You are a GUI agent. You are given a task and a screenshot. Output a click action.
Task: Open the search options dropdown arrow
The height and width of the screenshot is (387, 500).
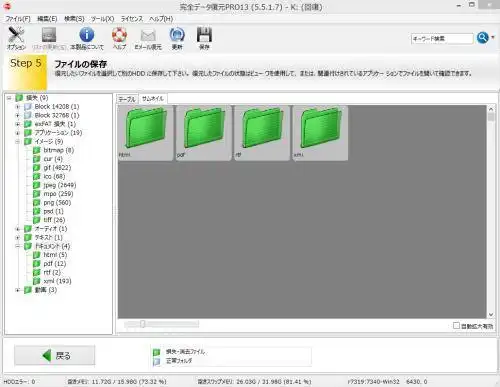pyautogui.click(x=493, y=38)
